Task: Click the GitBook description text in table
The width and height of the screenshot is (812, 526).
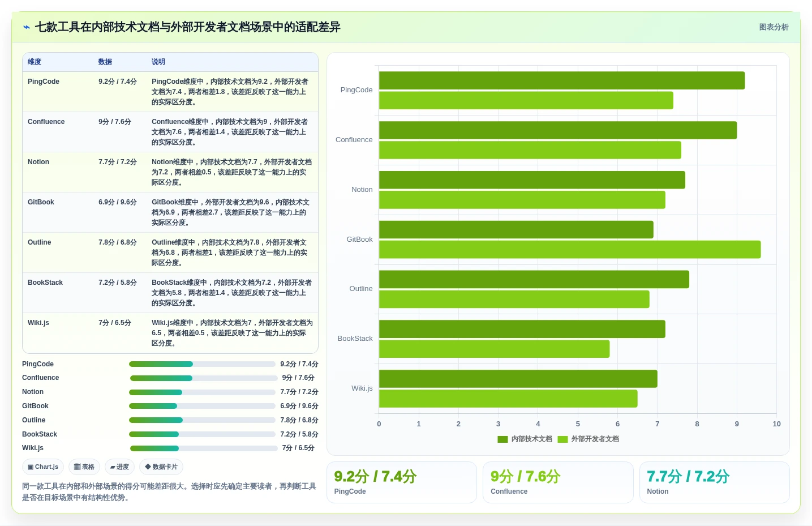Action: tap(230, 212)
